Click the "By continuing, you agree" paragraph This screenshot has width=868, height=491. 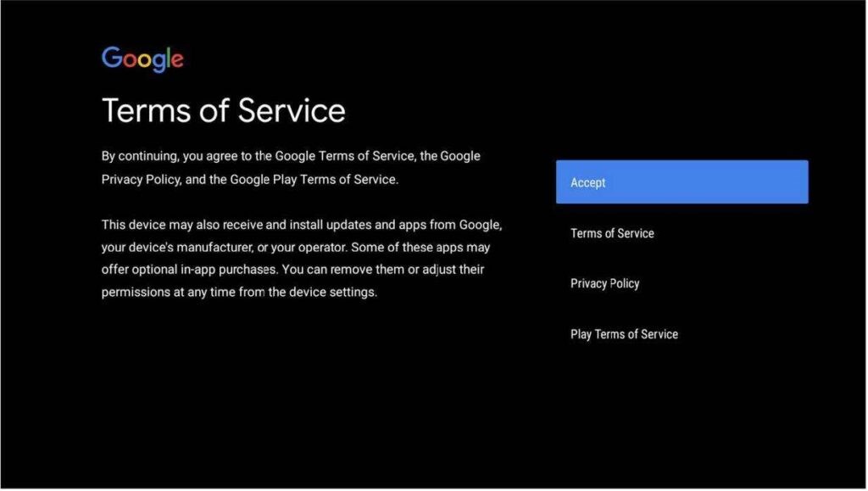tap(291, 168)
